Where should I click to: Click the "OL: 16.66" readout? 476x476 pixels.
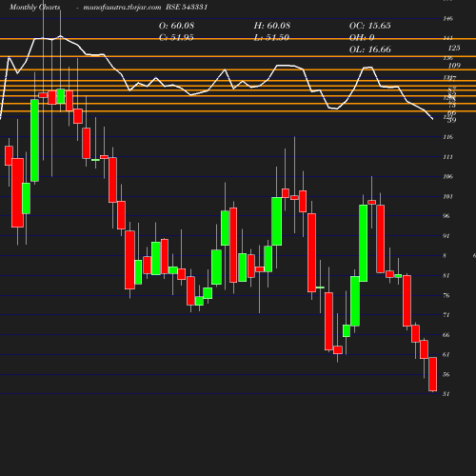point(370,50)
